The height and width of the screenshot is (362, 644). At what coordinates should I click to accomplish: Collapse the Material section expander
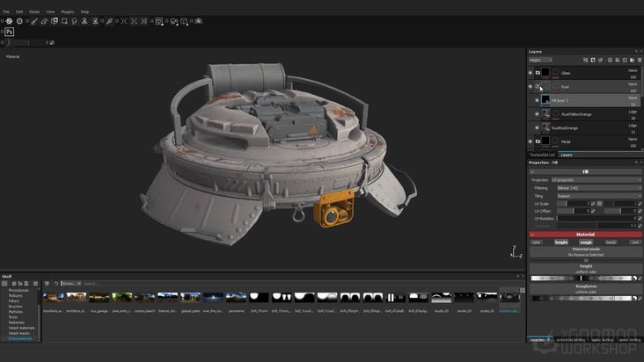point(532,235)
